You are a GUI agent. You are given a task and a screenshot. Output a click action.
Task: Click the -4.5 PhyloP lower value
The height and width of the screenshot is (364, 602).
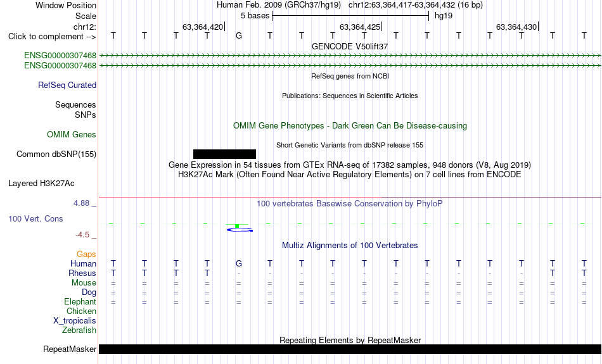click(82, 235)
